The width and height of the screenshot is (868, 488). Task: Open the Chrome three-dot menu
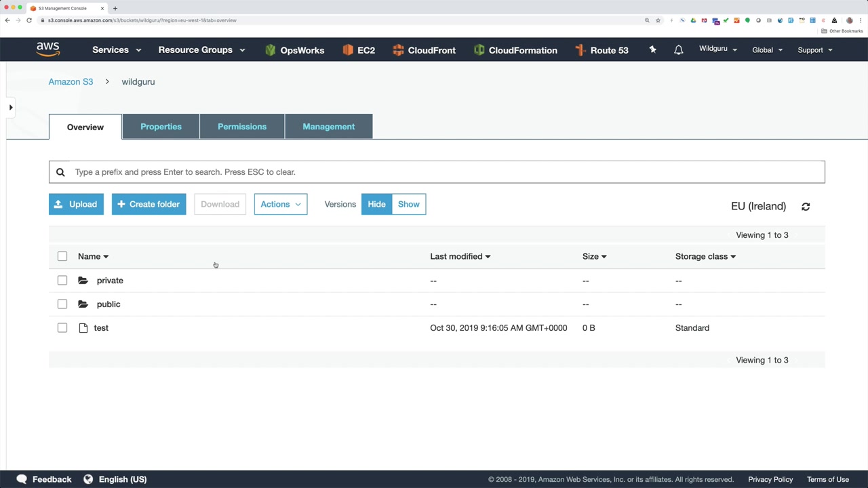pyautogui.click(x=861, y=20)
